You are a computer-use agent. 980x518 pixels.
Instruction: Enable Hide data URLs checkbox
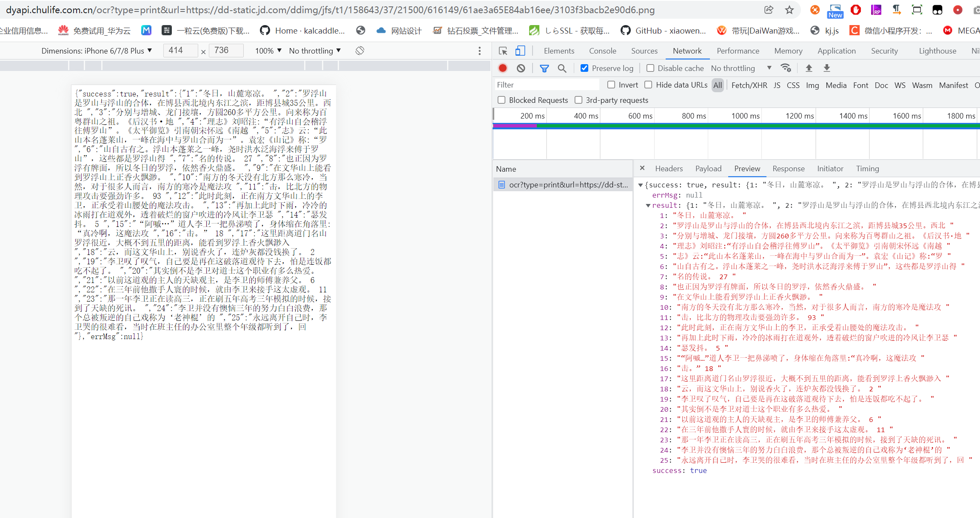(648, 85)
